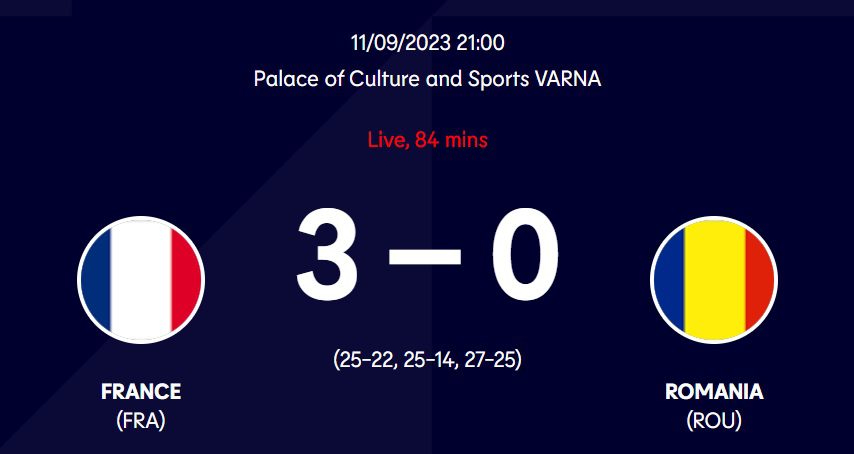This screenshot has height=454, width=854.
Task: Select the ROMANIA team name
Action: pos(713,391)
